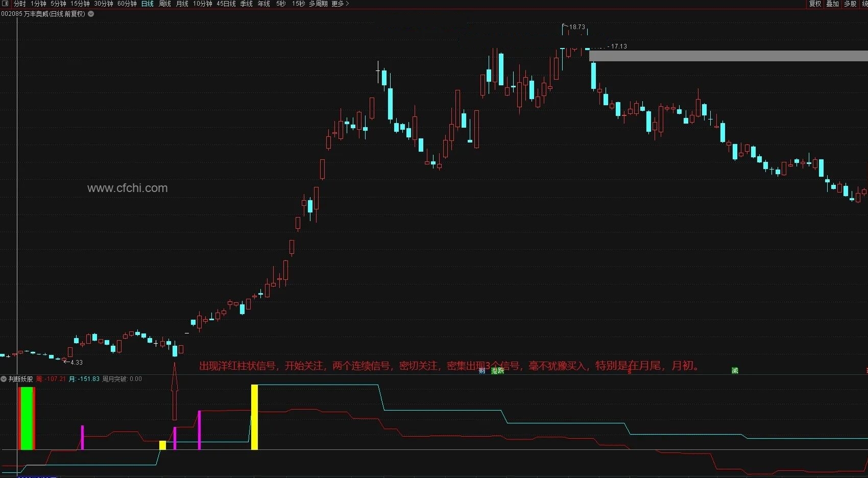Select the 60分钟 period tab
The height and width of the screenshot is (478, 868).
pos(127,4)
